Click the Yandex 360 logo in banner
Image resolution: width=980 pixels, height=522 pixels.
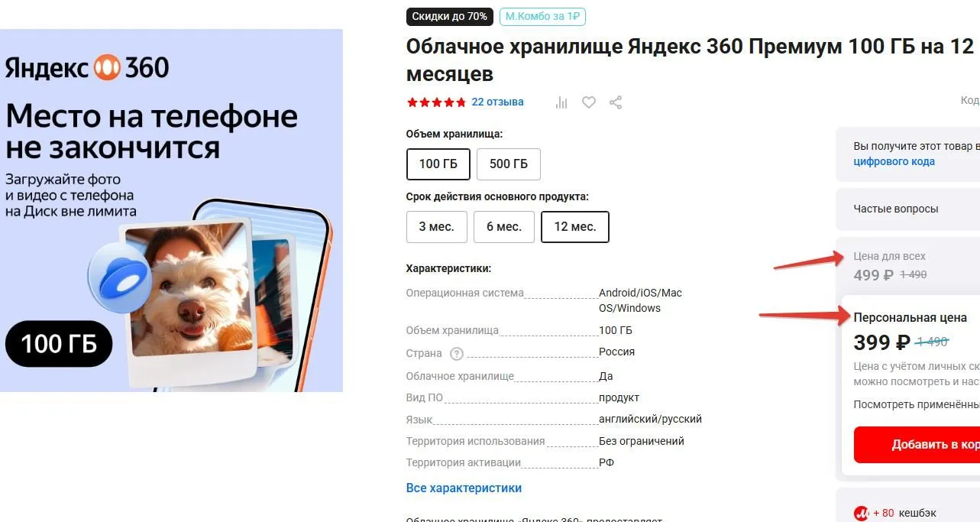click(87, 67)
